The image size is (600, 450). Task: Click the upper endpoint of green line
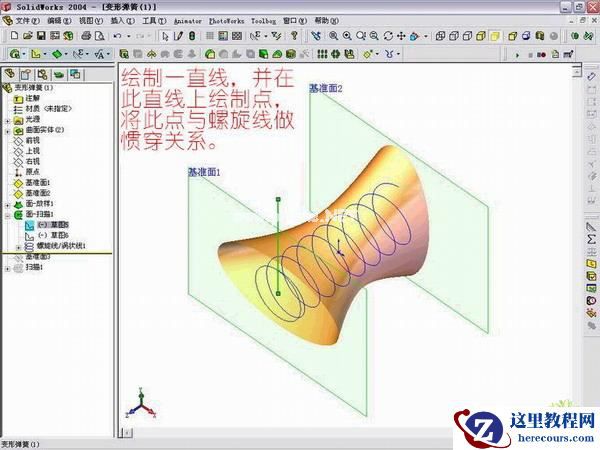point(278,199)
